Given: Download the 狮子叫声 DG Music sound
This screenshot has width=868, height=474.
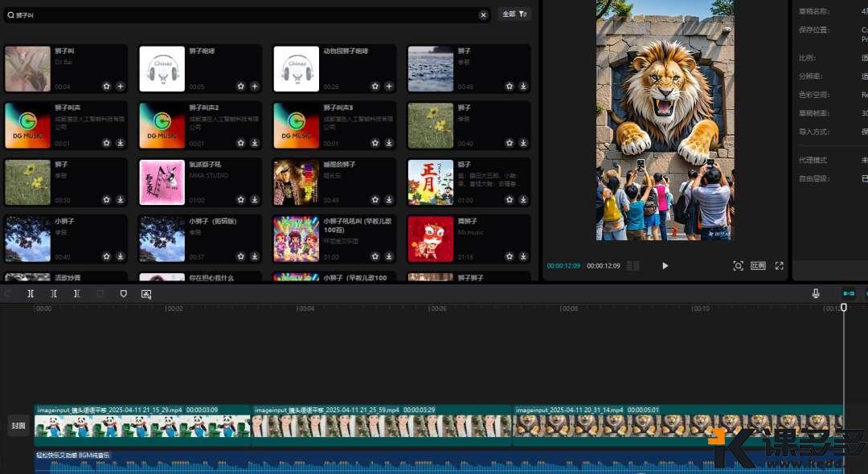Looking at the screenshot, I should tap(120, 143).
